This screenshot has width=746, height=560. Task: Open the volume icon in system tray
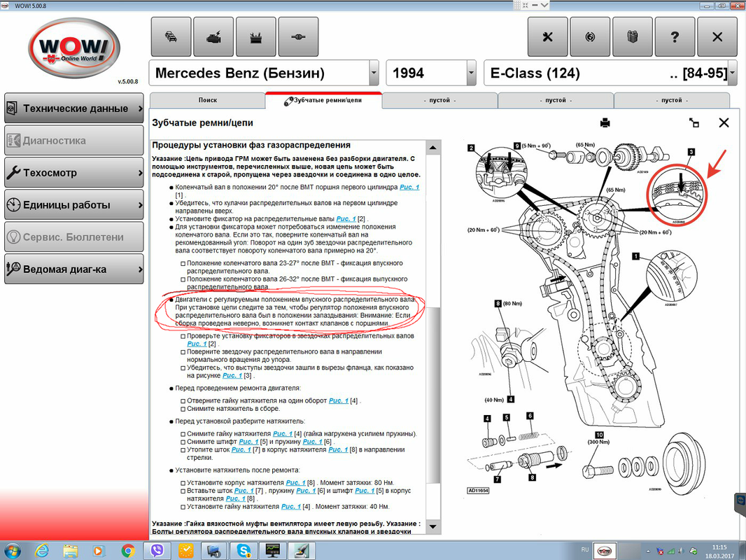point(682,552)
